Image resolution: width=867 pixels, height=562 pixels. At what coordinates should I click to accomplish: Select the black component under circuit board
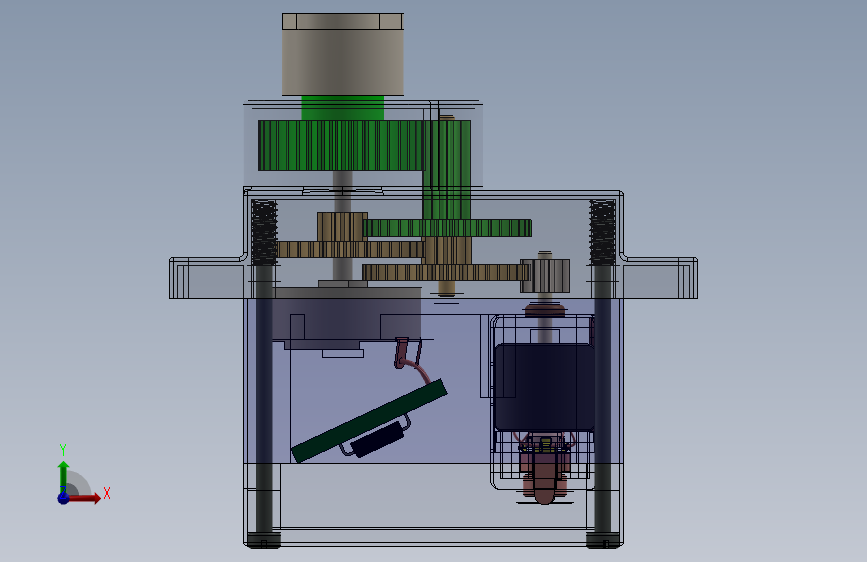[378, 439]
